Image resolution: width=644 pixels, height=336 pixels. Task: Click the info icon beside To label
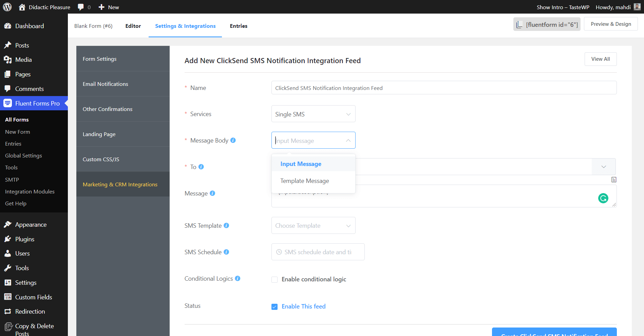coord(201,167)
